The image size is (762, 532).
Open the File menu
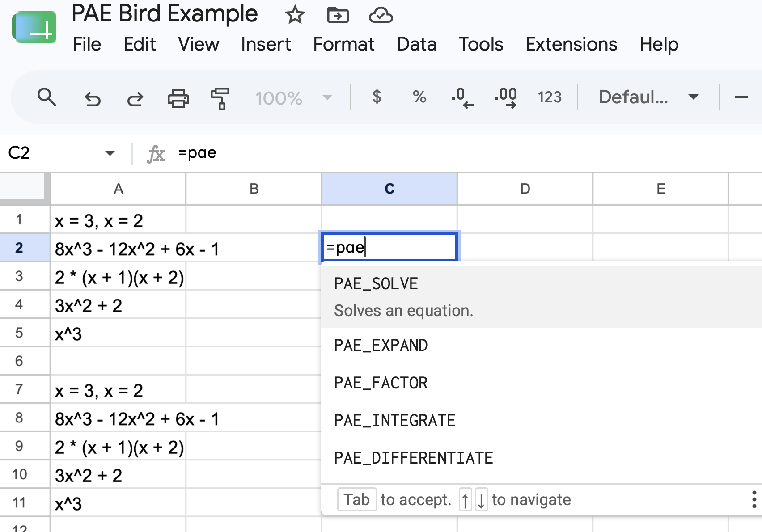coord(87,44)
